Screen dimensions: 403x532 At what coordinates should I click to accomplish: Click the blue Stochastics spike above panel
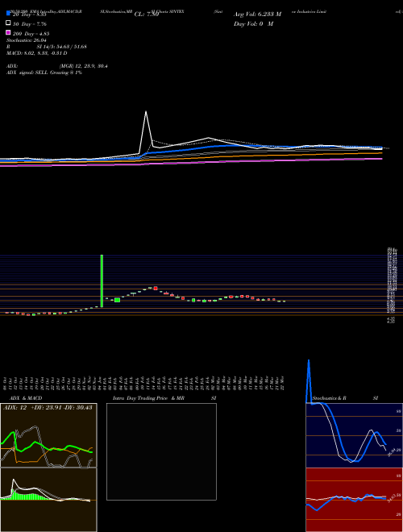(309, 380)
